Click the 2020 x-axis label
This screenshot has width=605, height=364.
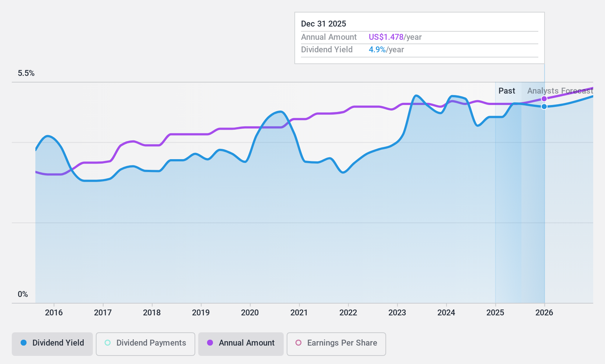tap(250, 313)
